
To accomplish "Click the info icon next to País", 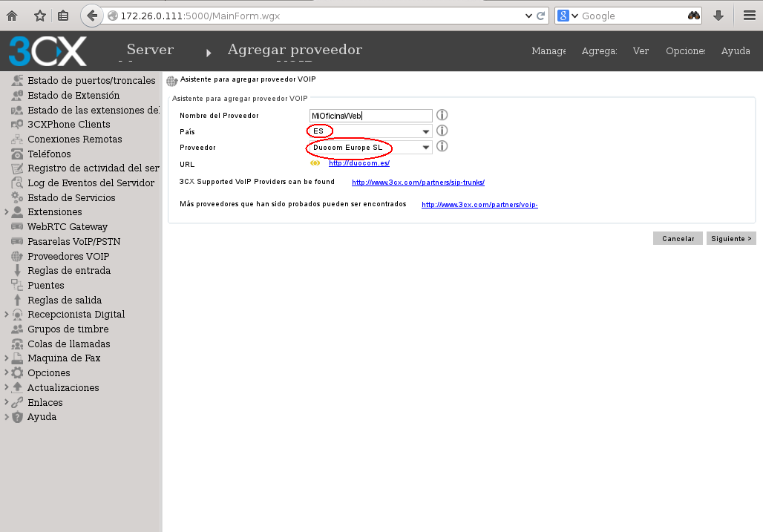I will tap(442, 131).
